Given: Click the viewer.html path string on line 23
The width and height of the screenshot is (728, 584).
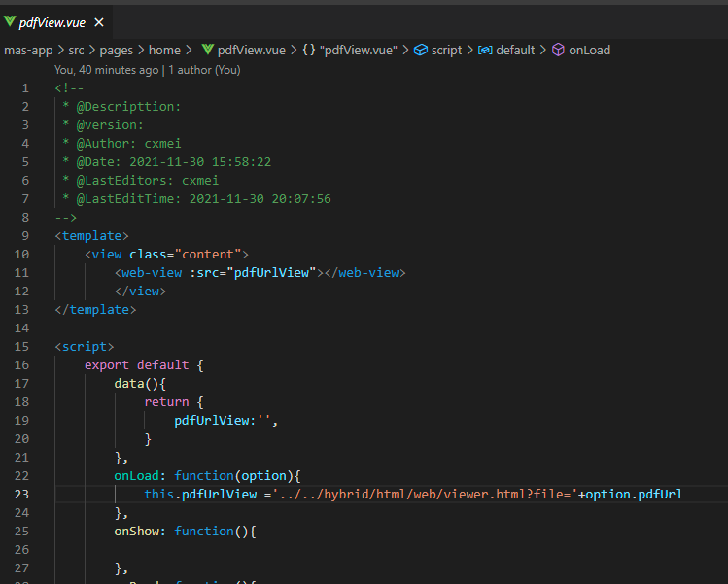Looking at the screenshot, I should click(425, 495).
